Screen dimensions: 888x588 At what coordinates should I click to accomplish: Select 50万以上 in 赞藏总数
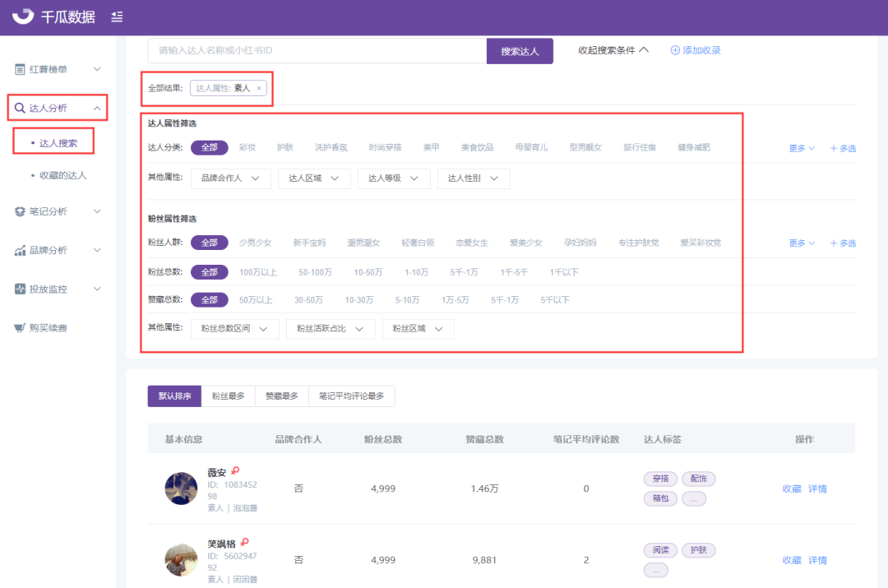[256, 299]
